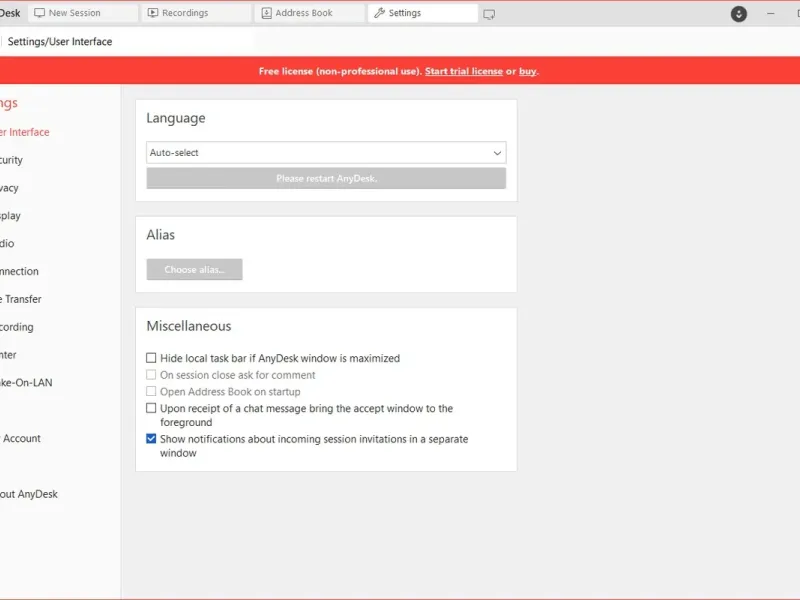
Task: Click the Alias section heading
Action: pyautogui.click(x=161, y=235)
